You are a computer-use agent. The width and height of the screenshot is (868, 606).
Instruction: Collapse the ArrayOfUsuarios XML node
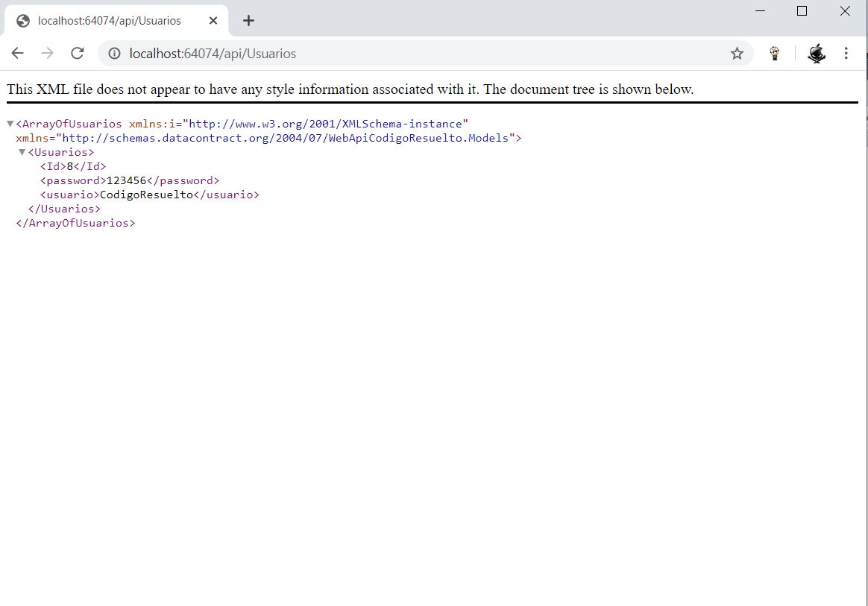point(9,123)
